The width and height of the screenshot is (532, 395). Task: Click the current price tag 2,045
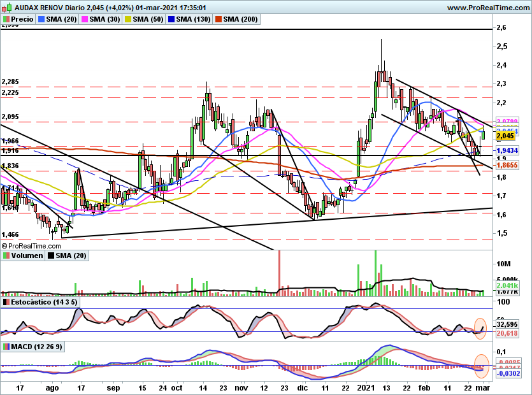[505, 136]
